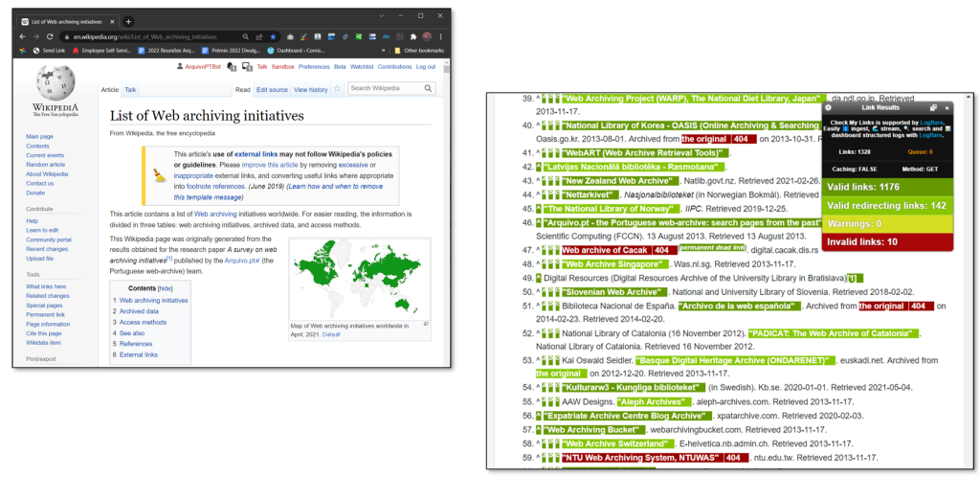Open Preferences link
980x477 pixels.
point(314,67)
